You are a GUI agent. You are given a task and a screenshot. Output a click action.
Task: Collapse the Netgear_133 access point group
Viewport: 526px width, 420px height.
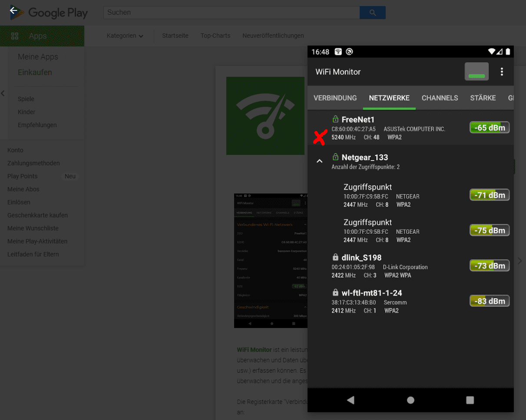(x=320, y=161)
